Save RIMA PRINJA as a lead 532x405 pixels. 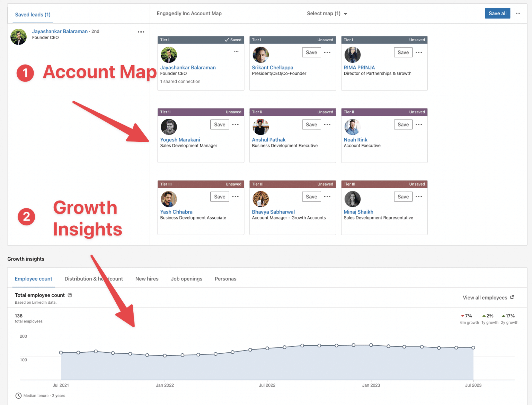tap(403, 52)
